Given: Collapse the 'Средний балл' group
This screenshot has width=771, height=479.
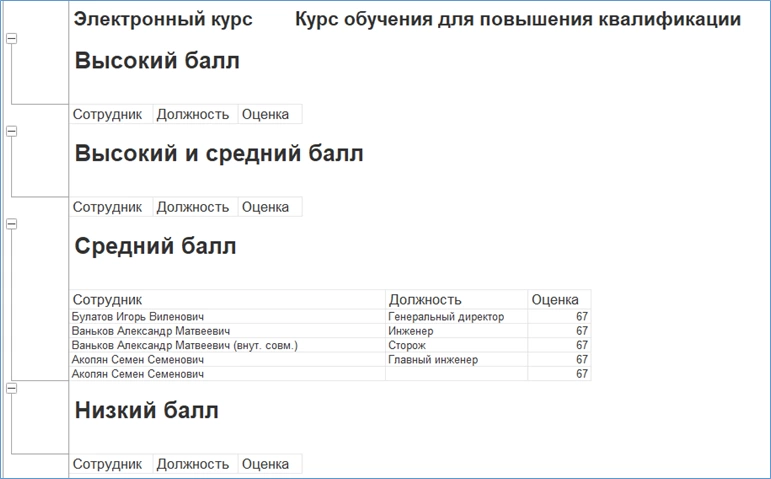Looking at the screenshot, I should tap(12, 224).
